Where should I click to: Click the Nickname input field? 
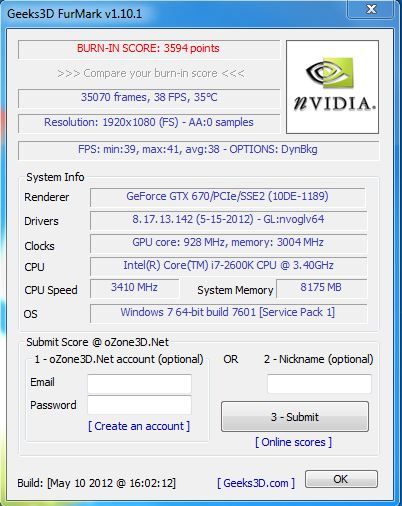319,384
